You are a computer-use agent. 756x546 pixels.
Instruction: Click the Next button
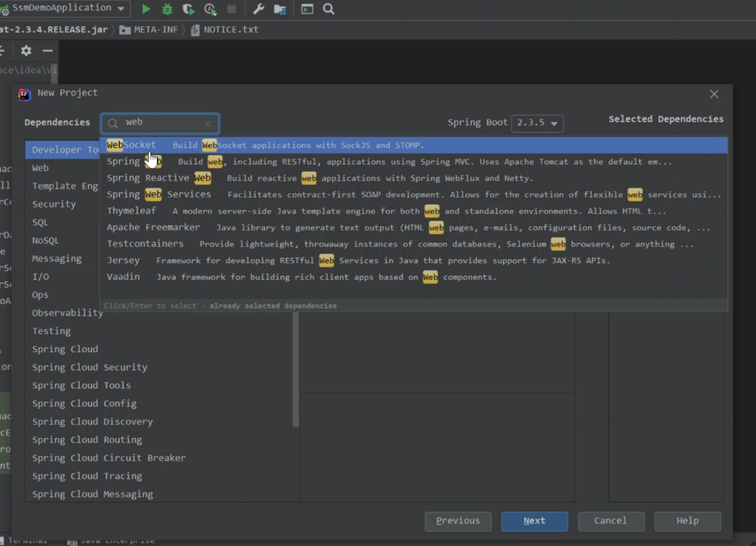(x=534, y=521)
